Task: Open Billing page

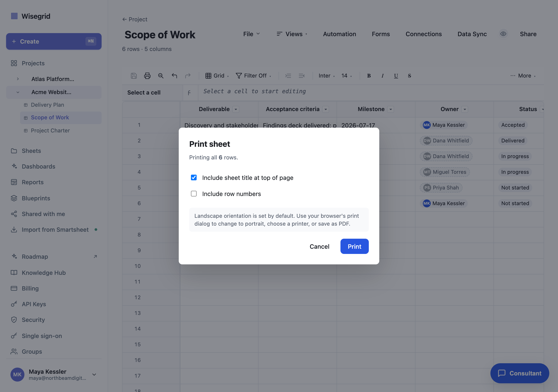Action: click(54, 288)
